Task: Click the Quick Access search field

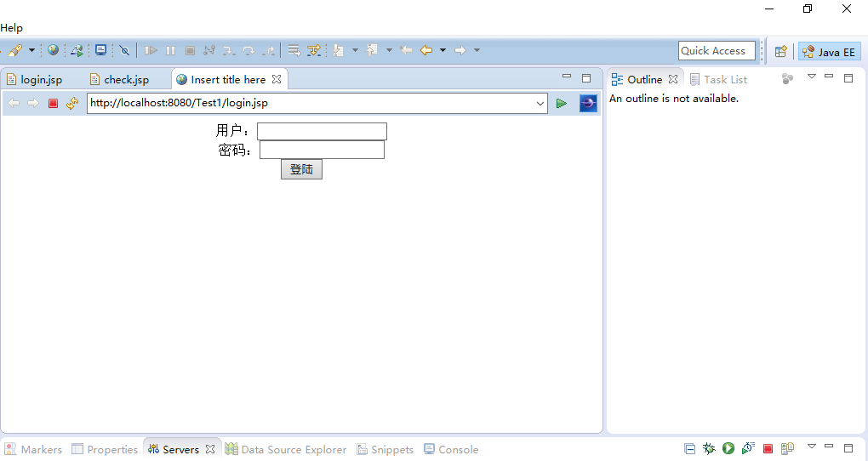Action: tap(717, 50)
